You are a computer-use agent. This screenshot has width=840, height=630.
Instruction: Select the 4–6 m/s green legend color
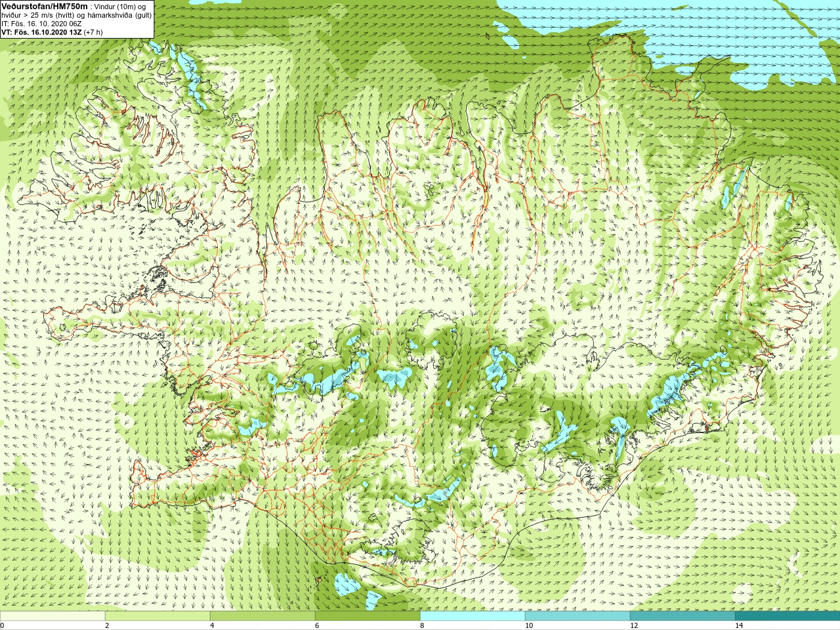(262, 616)
